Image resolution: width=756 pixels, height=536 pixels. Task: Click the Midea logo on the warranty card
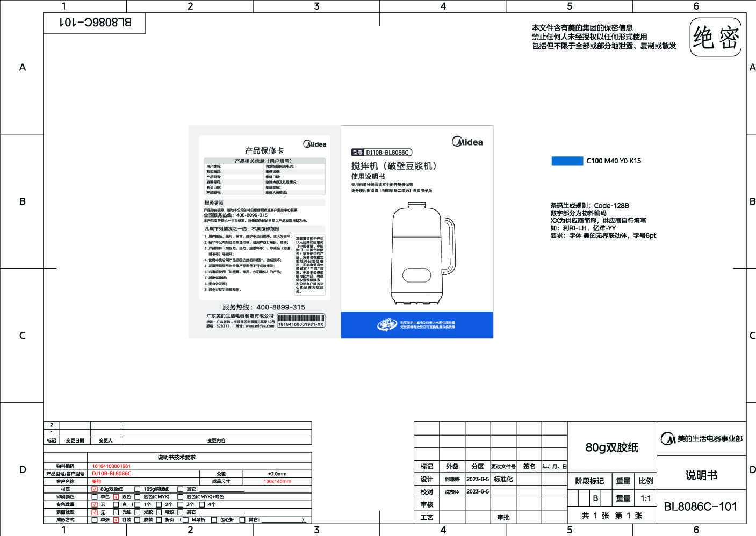[315, 144]
